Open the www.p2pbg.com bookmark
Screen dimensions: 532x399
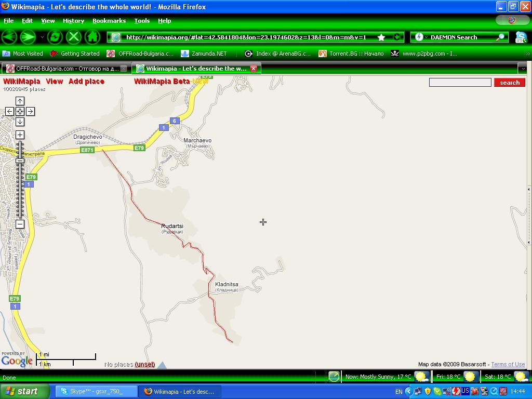pyautogui.click(x=424, y=54)
